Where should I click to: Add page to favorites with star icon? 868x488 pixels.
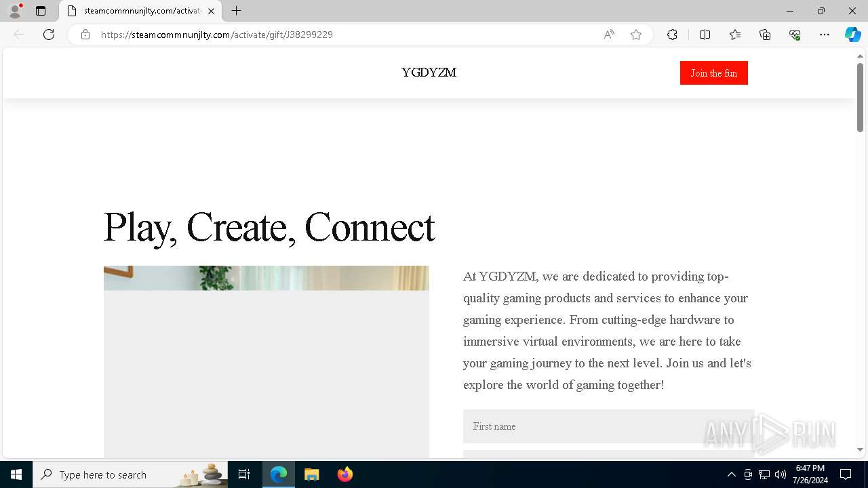tap(636, 35)
